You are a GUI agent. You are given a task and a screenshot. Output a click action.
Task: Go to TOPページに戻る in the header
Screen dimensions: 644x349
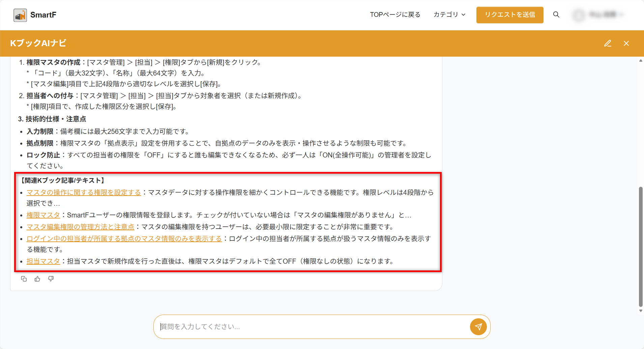coord(395,15)
